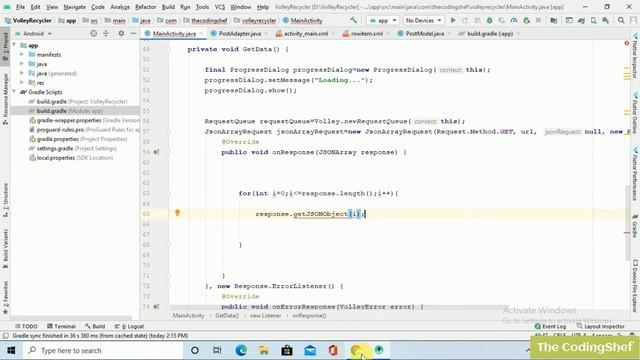
Task: Click the Make Project hammer icon
Action: [353, 20]
